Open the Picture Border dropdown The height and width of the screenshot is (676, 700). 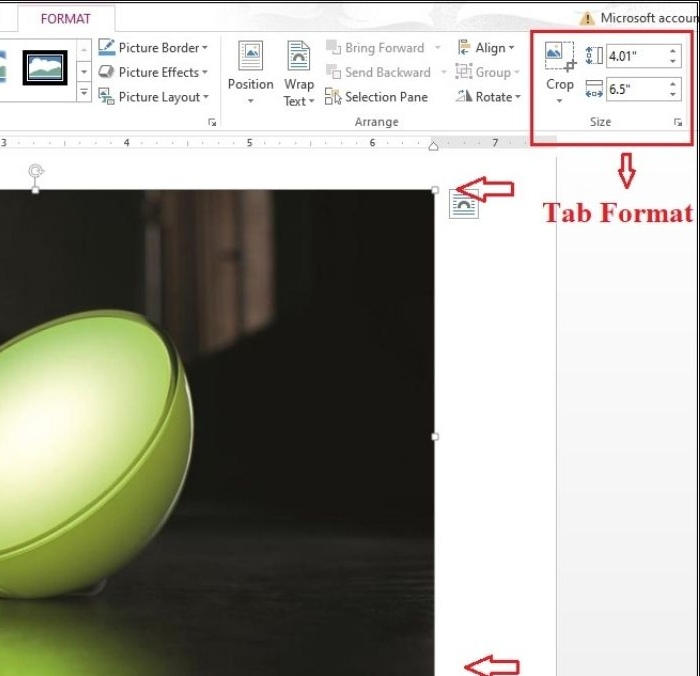(153, 48)
